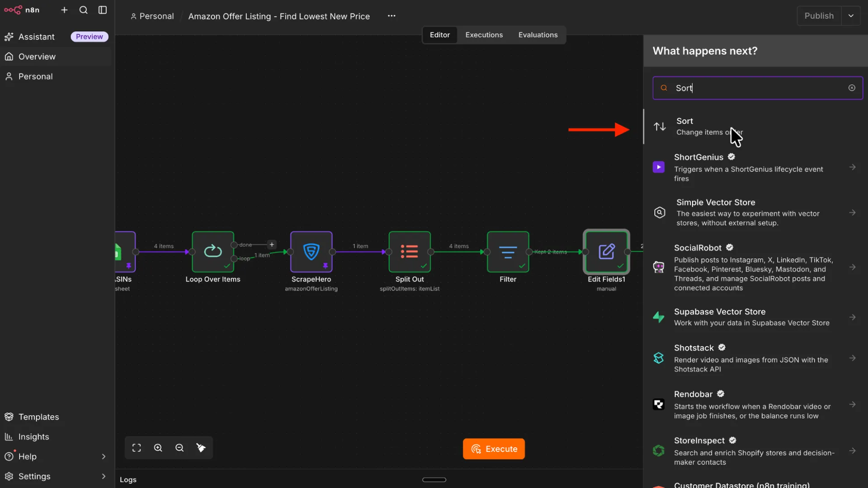Expand the Help submenu
The width and height of the screenshot is (868, 488).
point(104,456)
